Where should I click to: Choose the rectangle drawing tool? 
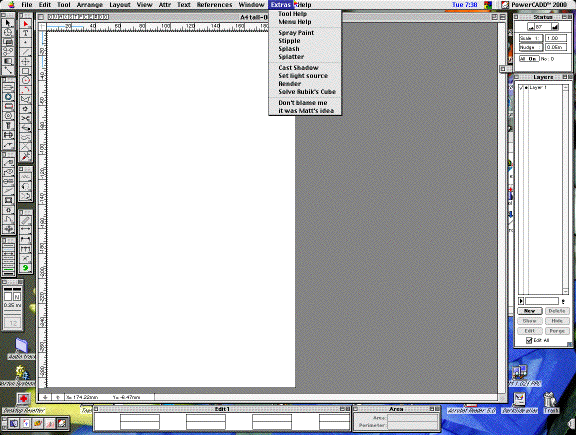point(25,71)
